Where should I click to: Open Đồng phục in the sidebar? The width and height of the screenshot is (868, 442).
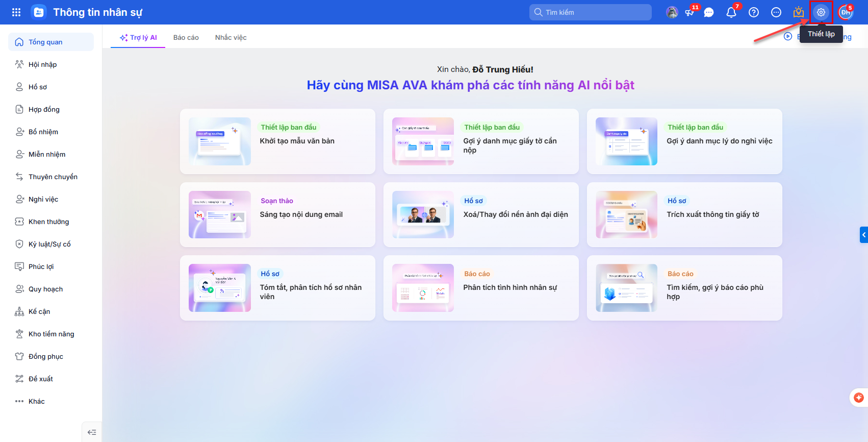tap(51, 356)
